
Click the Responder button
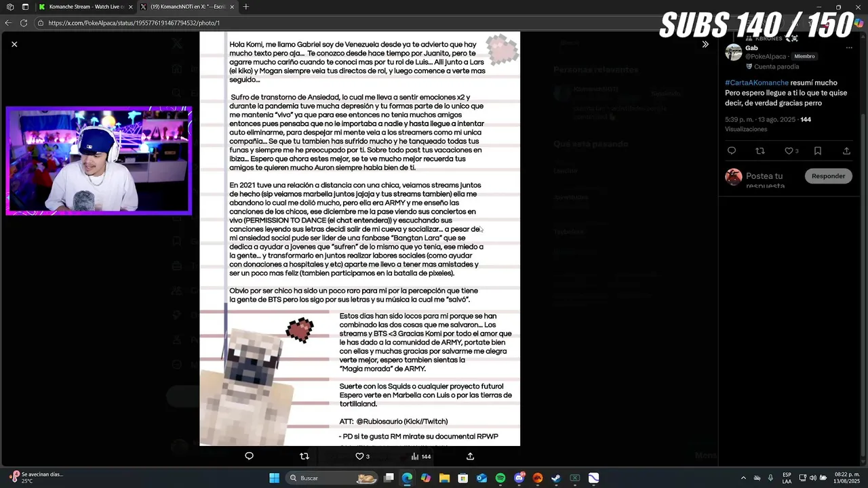click(829, 176)
